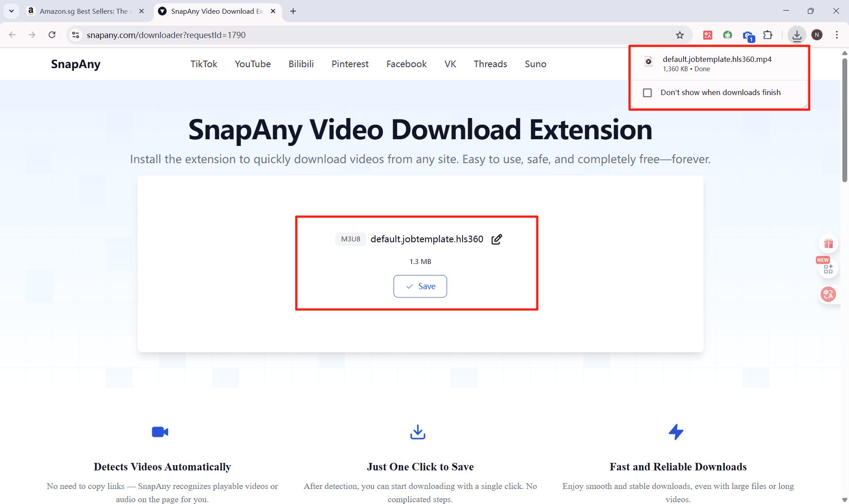Click Fast and Reliable Downloads heading
Viewport: 849px width, 504px height.
click(x=678, y=467)
